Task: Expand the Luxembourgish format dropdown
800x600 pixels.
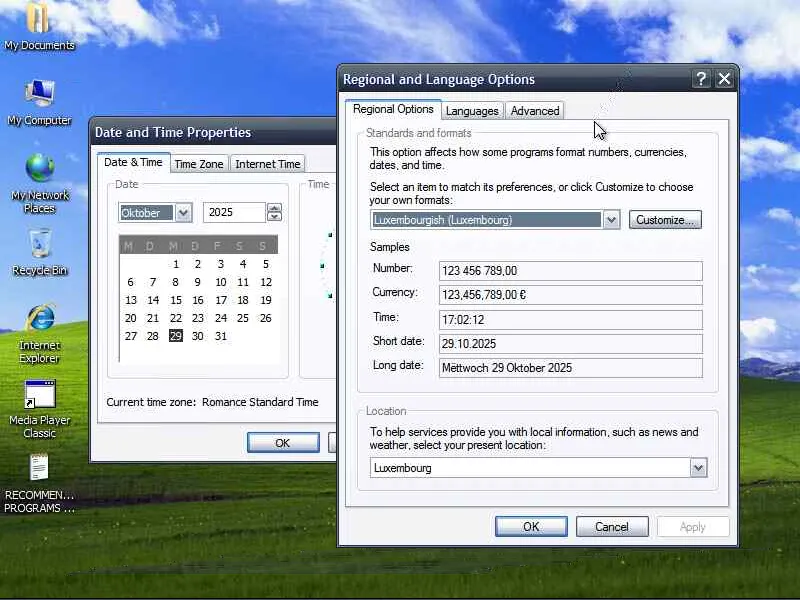Action: pyautogui.click(x=611, y=220)
